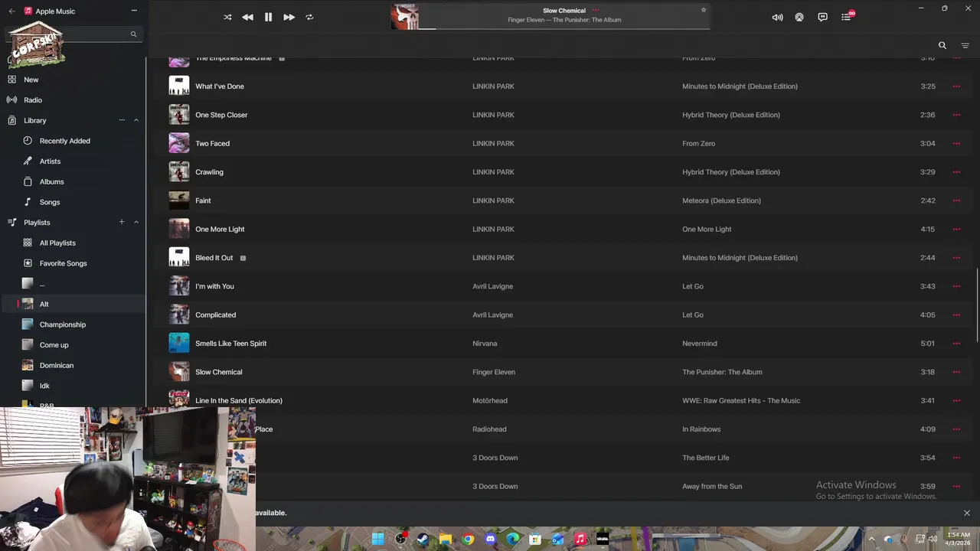Open more options for One More Light
This screenshot has height=551, width=980.
pyautogui.click(x=956, y=229)
